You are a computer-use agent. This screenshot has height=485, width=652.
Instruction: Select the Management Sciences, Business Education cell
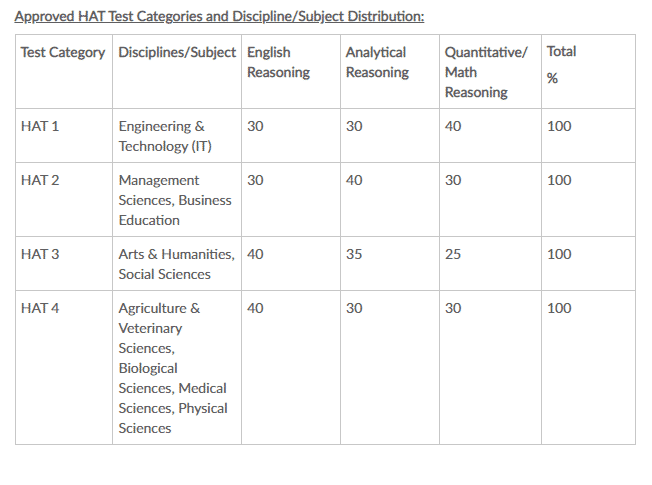coord(174,200)
